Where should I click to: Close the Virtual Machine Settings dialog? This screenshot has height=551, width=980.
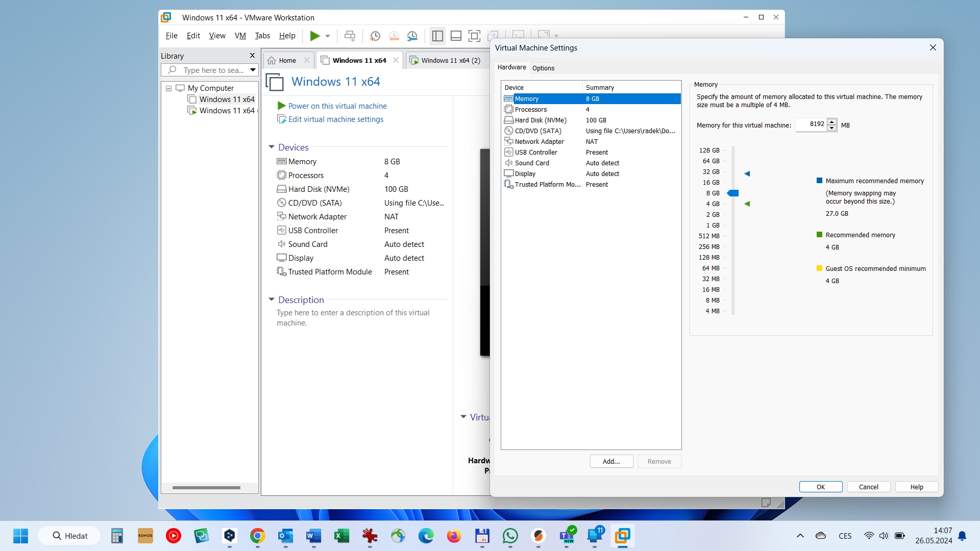[x=933, y=47]
